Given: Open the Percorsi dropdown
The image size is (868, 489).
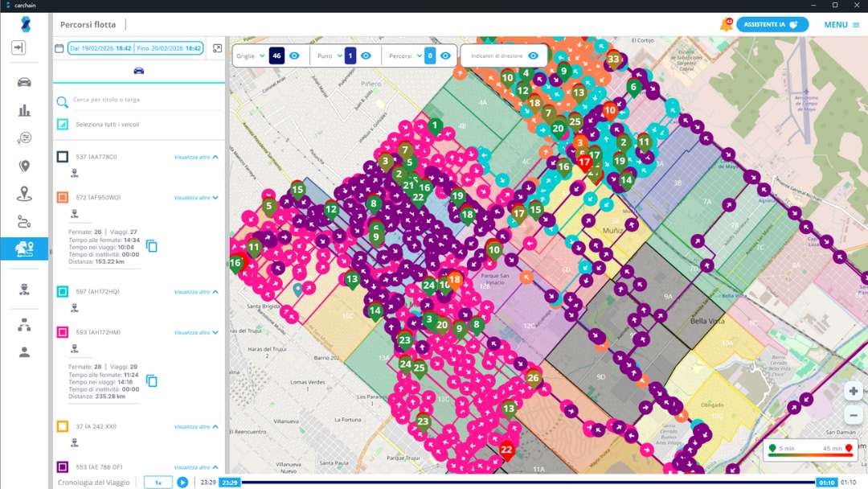Looking at the screenshot, I should (419, 55).
